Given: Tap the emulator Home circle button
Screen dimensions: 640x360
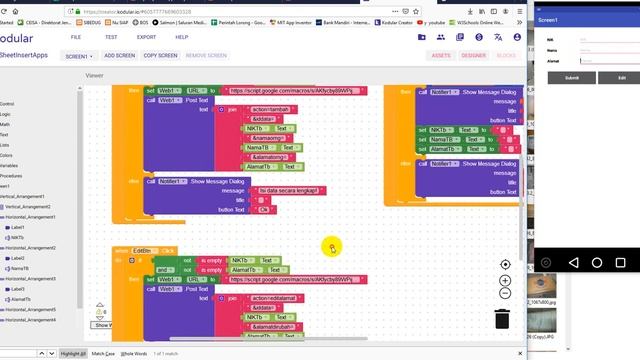Looking at the screenshot, I should pyautogui.click(x=597, y=262).
